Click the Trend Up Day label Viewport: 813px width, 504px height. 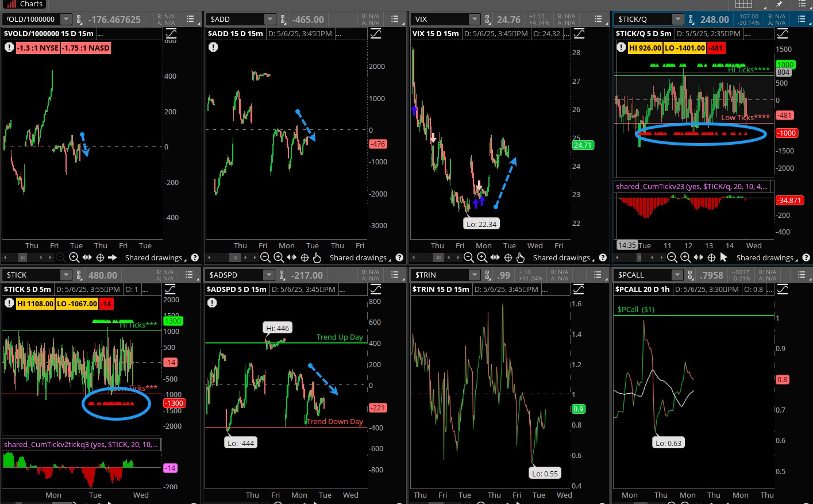[x=340, y=337]
